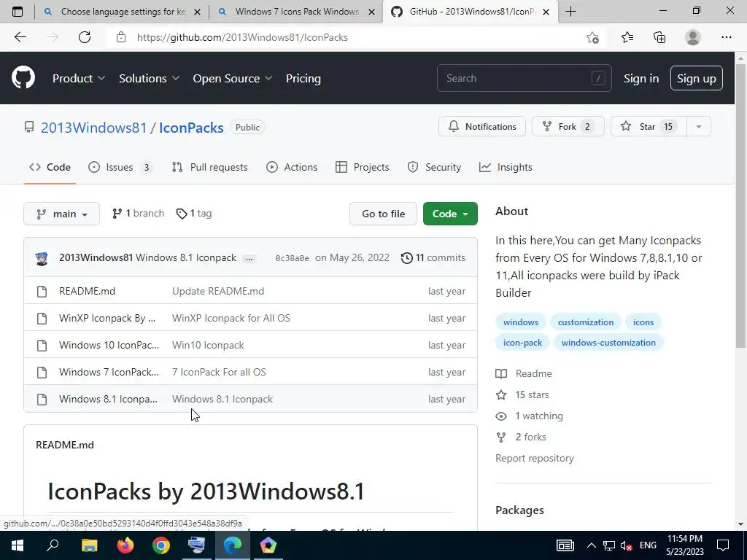This screenshot has height=560, width=747.
Task: Open the README.md file row
Action: (251, 291)
